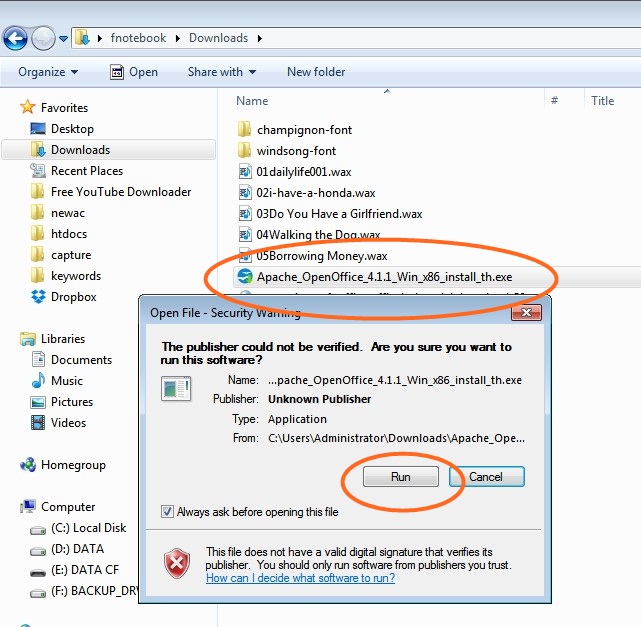Click the Open toolbar button

134,72
